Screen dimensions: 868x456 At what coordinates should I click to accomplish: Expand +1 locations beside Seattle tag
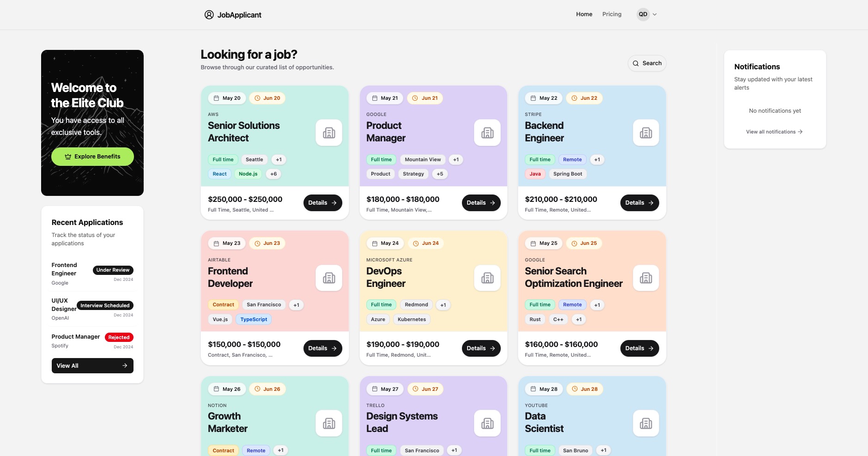click(279, 160)
